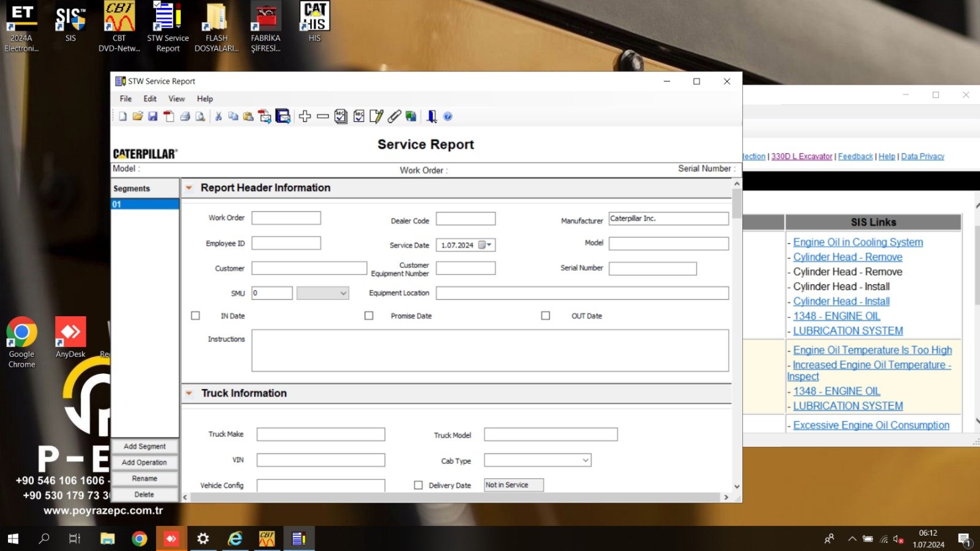980x551 pixels.
Task: Tick the Promise Date checkbox
Action: click(x=369, y=316)
